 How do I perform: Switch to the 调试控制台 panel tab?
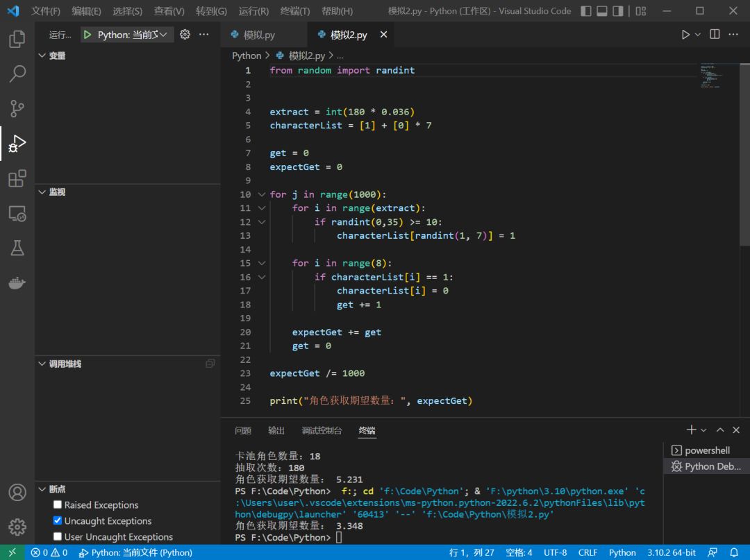pyautogui.click(x=322, y=430)
